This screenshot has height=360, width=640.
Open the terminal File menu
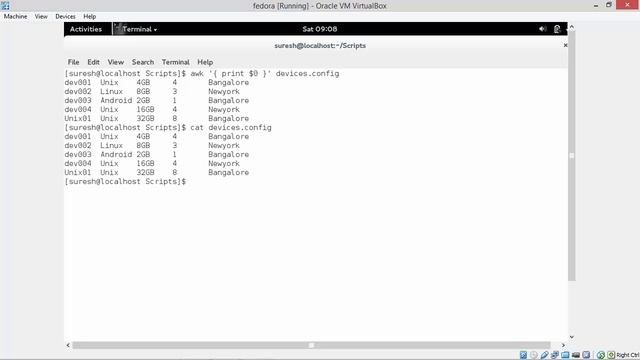point(73,62)
